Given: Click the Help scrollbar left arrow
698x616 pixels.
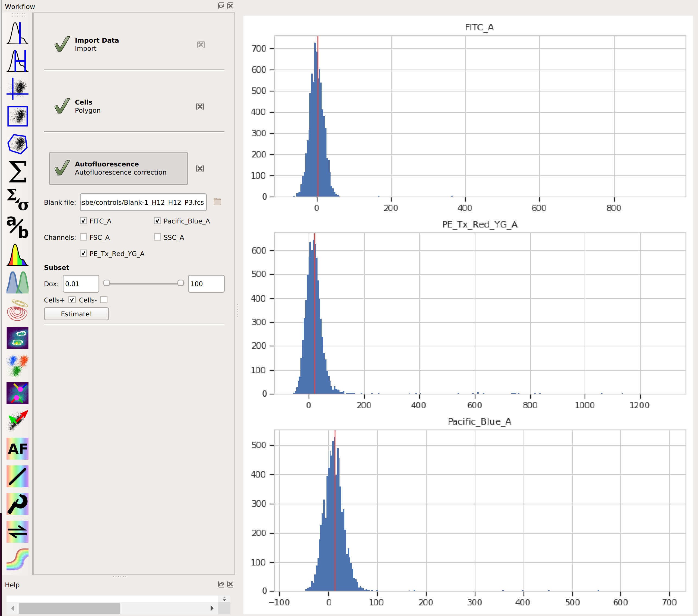Looking at the screenshot, I should [x=13, y=608].
